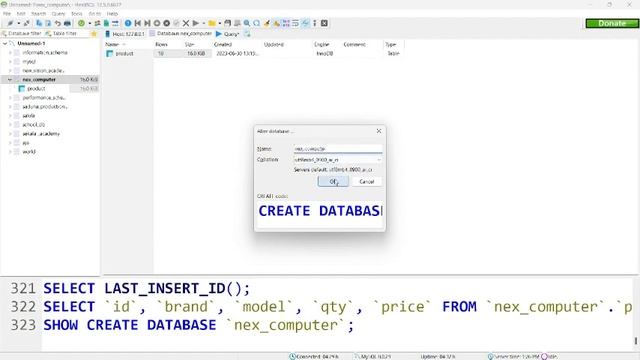This screenshot has height=360, width=640.
Task: Click the reformat SQL broom icon
Action: pos(267,23)
